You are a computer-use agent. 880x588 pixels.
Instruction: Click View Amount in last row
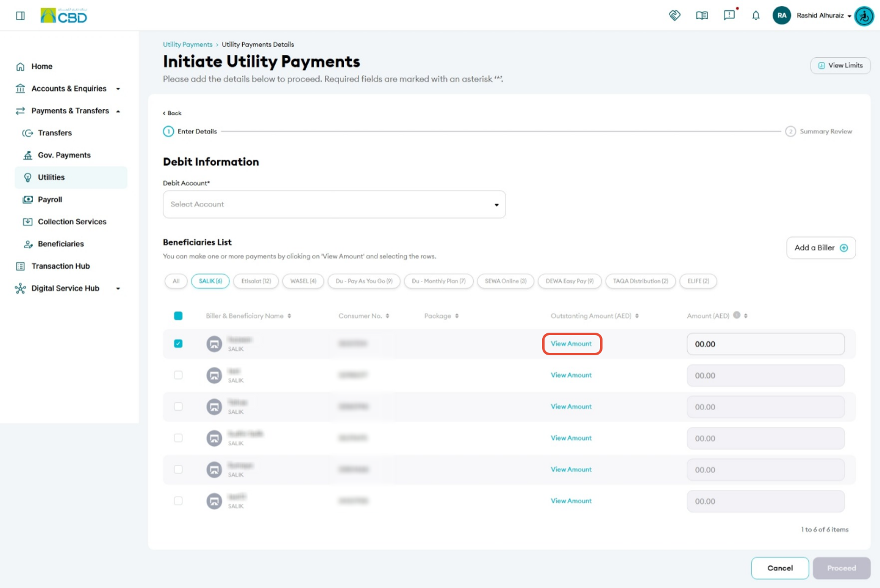[571, 501]
